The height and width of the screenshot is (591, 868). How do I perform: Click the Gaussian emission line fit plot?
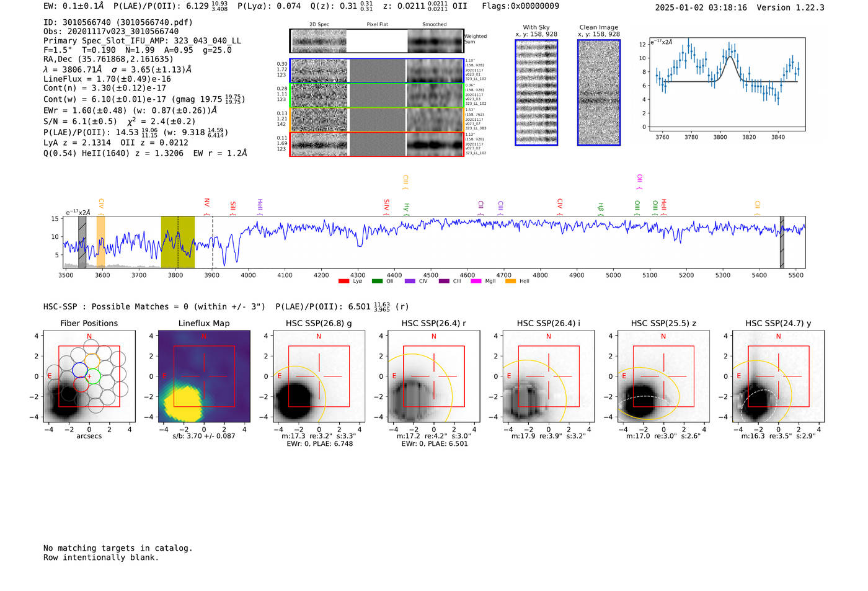click(727, 84)
